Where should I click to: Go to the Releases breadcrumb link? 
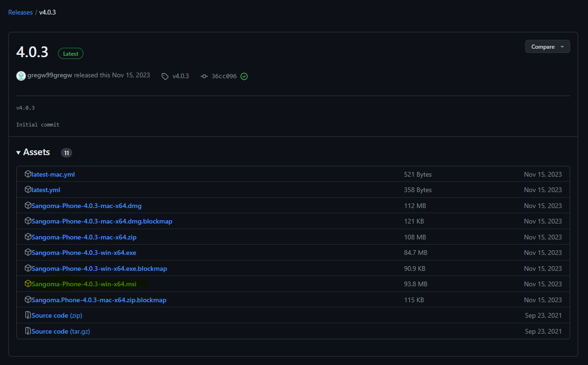coord(21,12)
